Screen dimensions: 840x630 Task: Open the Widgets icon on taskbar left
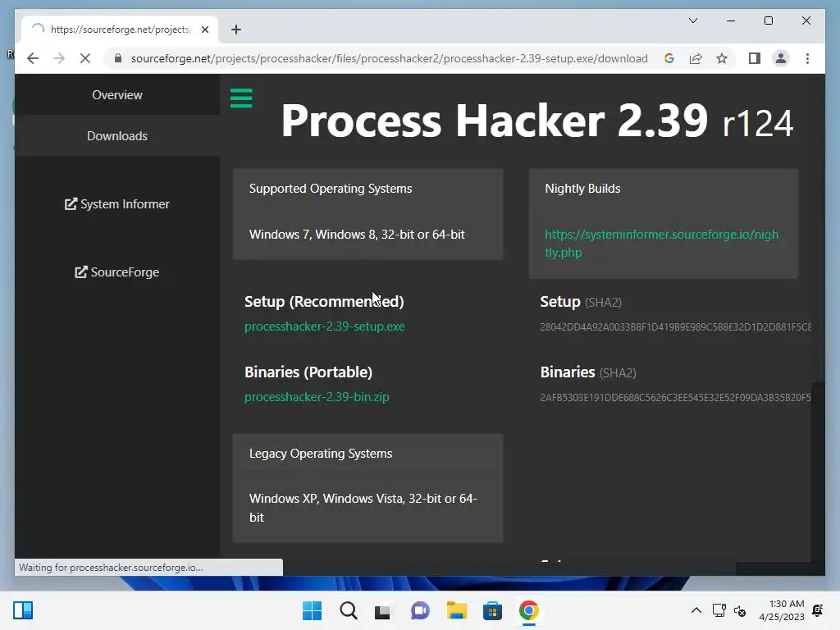pyautogui.click(x=23, y=610)
